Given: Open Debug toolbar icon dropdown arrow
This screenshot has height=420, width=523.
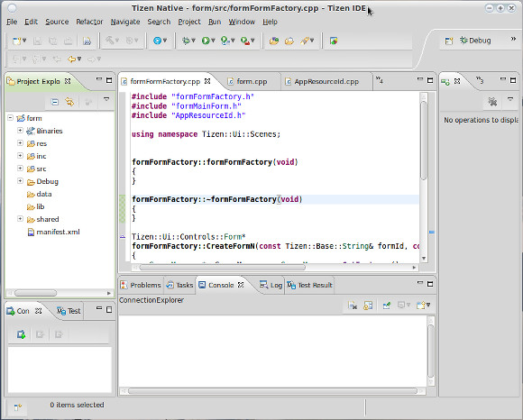Looking at the screenshot, I should coord(193,41).
